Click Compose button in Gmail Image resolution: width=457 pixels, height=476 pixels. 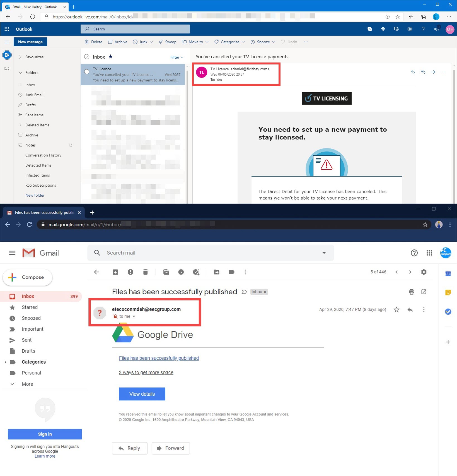(27, 277)
